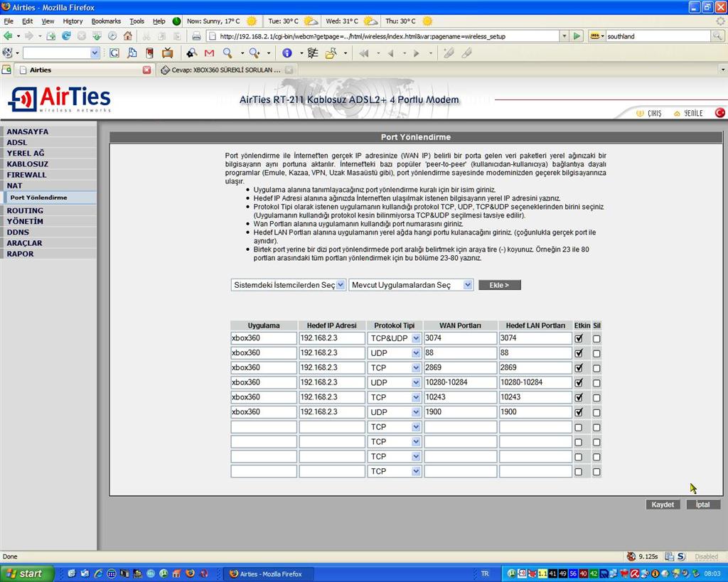Click the ÇIKIŞ logout link
This screenshot has height=582, width=728.
point(649,113)
